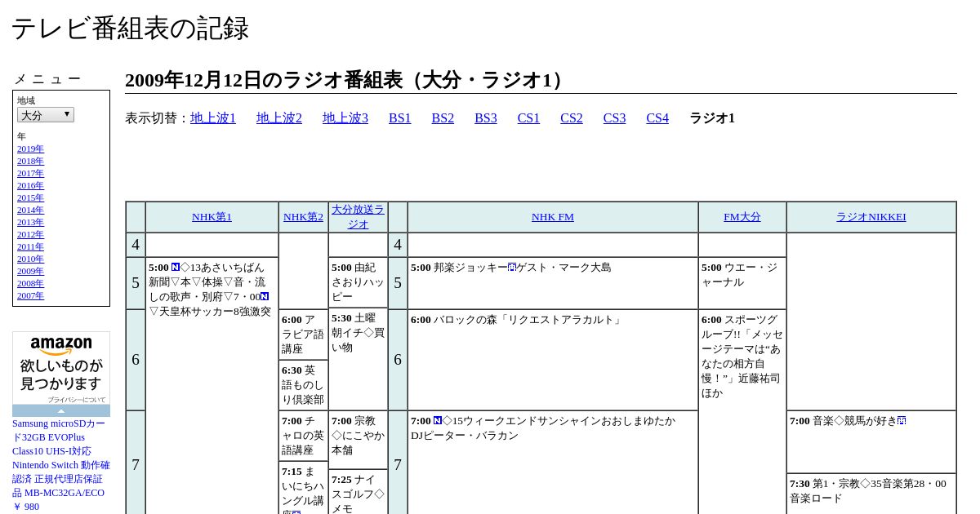The width and height of the screenshot is (980, 514).
Task: Click the 7:25 ナイスゴルフ program cell
Action: coord(358,492)
